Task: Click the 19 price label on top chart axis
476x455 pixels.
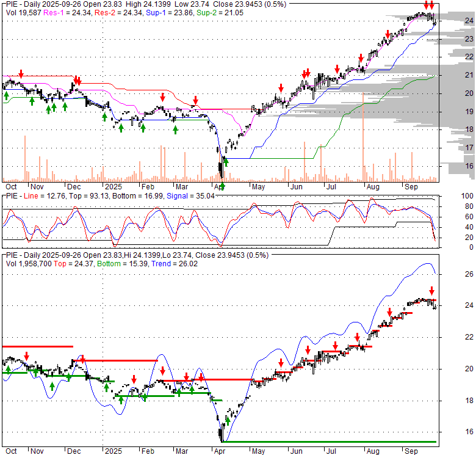Action: tap(469, 112)
